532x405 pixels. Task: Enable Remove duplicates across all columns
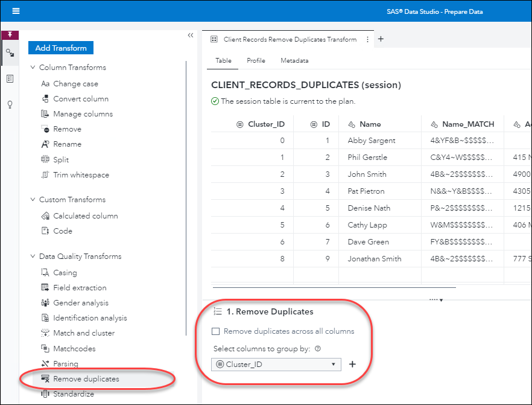tap(216, 331)
